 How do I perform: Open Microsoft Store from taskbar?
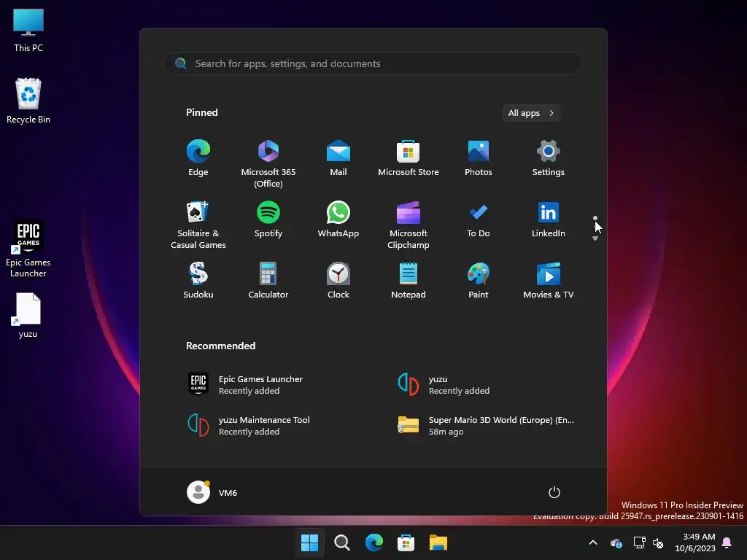[406, 542]
